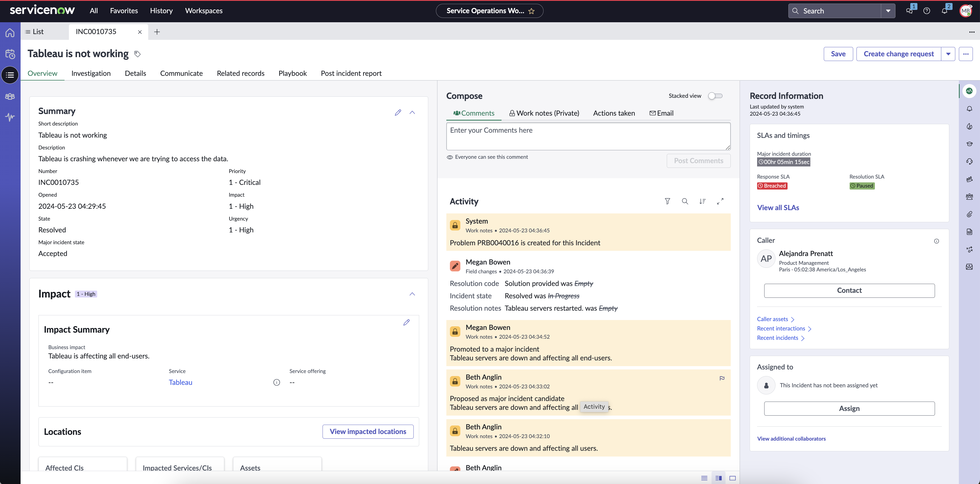Open the tab bar overflow menu
Screen dimensions: 980x484
tap(972, 32)
